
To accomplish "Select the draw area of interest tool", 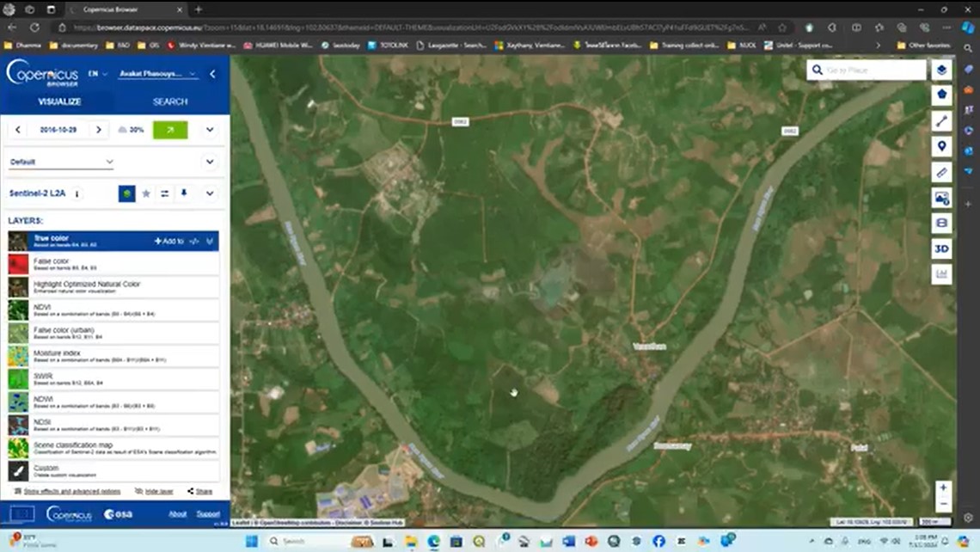I will [941, 95].
